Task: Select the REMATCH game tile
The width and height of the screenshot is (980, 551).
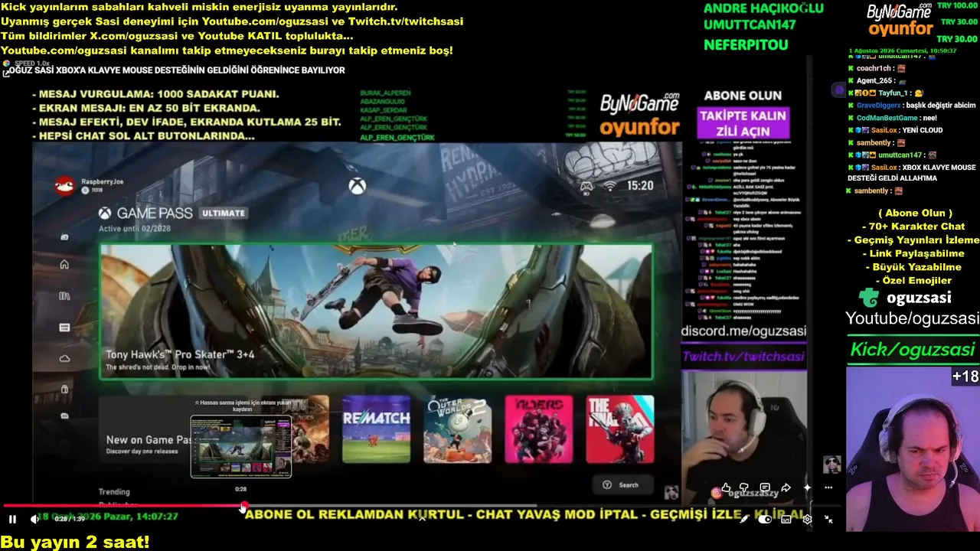Action: [x=376, y=429]
